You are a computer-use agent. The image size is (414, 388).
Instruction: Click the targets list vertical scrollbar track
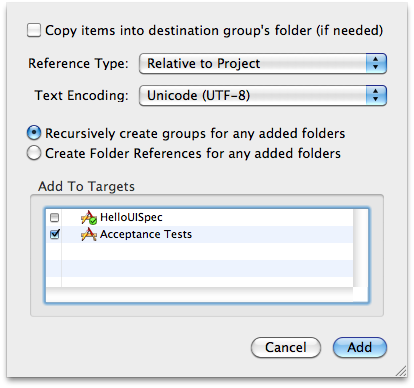pyautogui.click(x=360, y=248)
